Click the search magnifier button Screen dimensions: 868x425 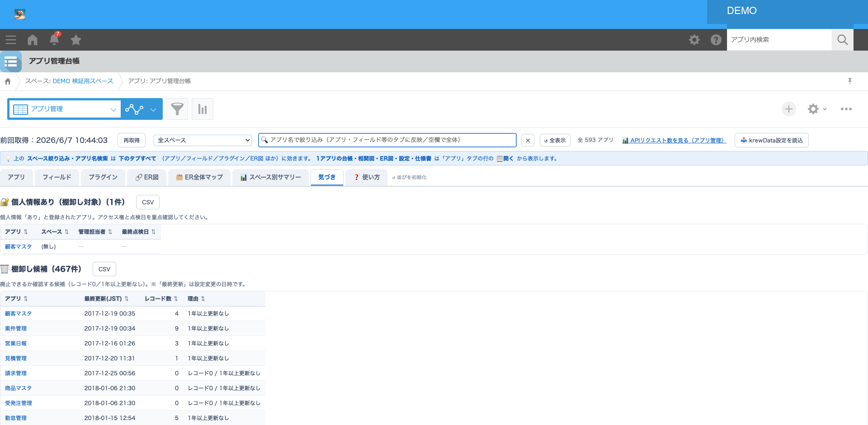click(843, 40)
